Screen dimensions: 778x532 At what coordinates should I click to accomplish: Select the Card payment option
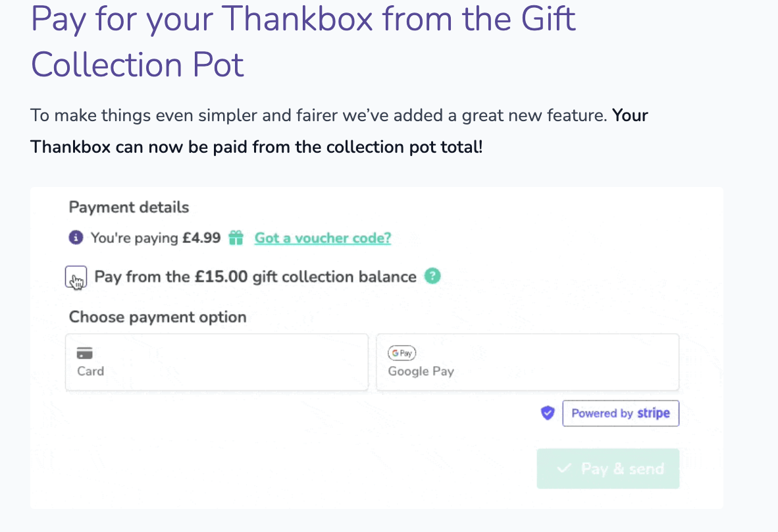coord(217,362)
